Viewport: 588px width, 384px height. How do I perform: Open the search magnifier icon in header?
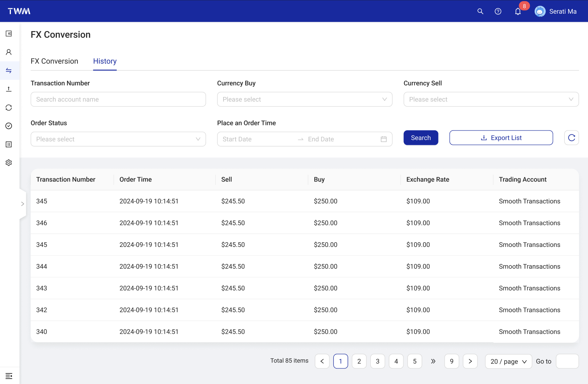[x=480, y=11]
